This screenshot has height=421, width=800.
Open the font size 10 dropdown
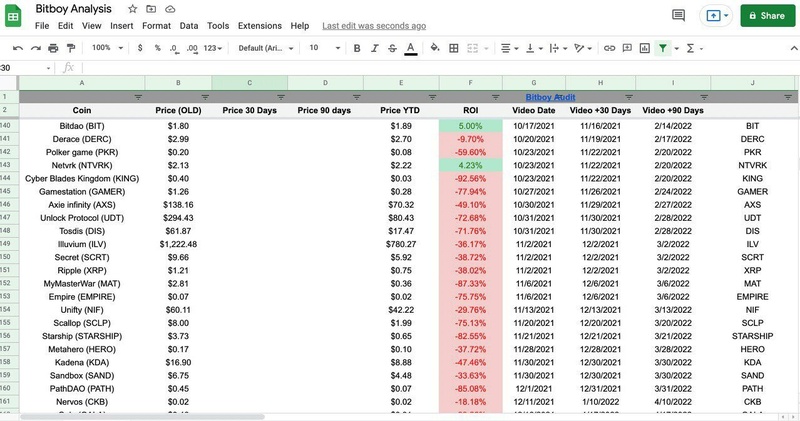[x=324, y=48]
